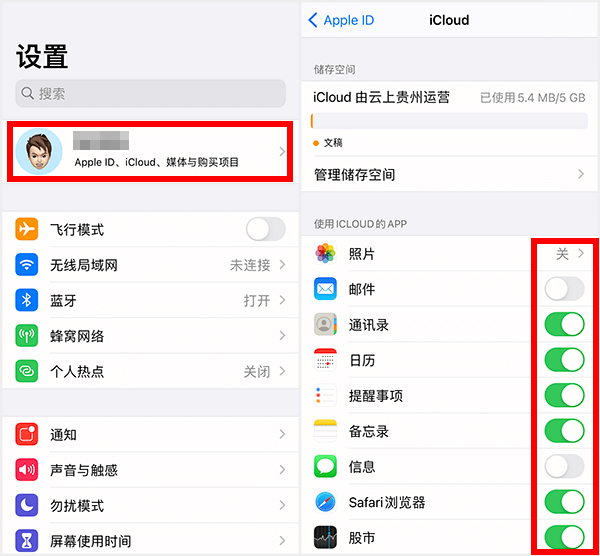Turn off iCloud Calendar (日历) switch
600x556 pixels.
(564, 360)
